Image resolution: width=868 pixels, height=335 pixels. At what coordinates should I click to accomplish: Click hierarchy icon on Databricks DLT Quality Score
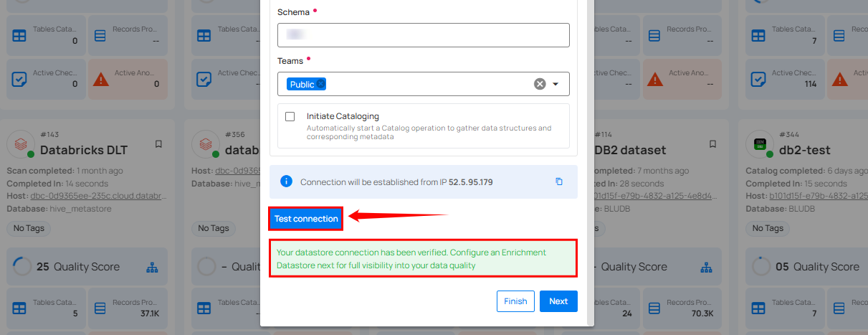[x=152, y=267]
